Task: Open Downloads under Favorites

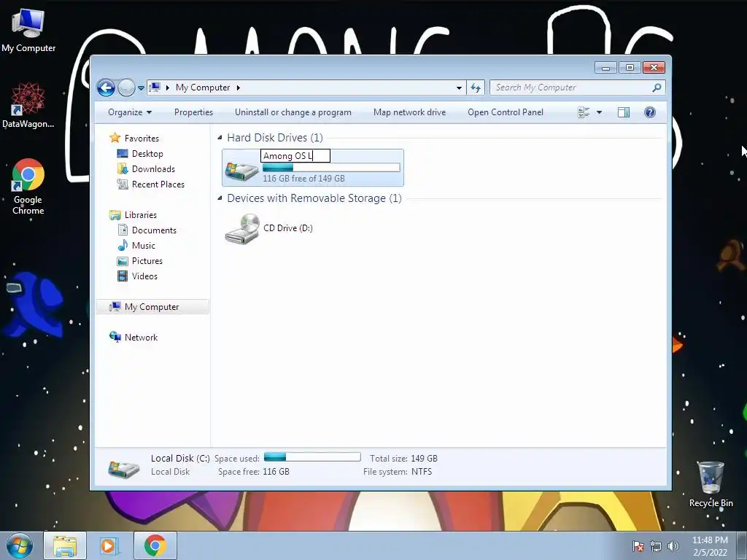Action: tap(153, 169)
